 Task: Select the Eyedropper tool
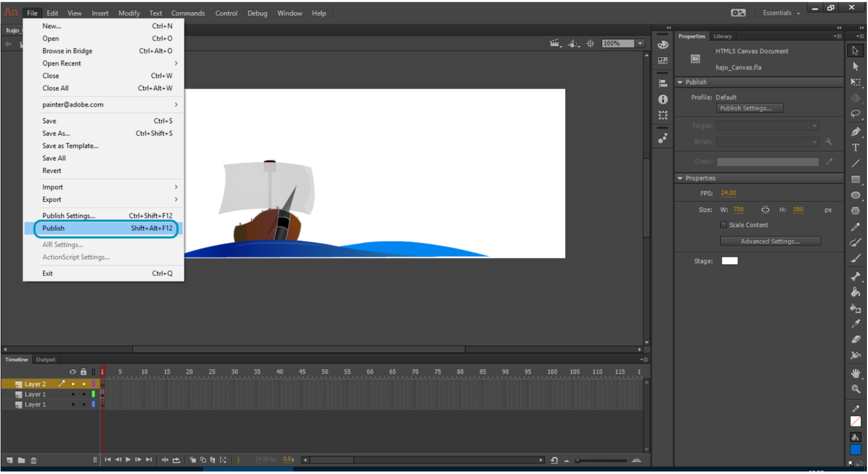coord(855,324)
